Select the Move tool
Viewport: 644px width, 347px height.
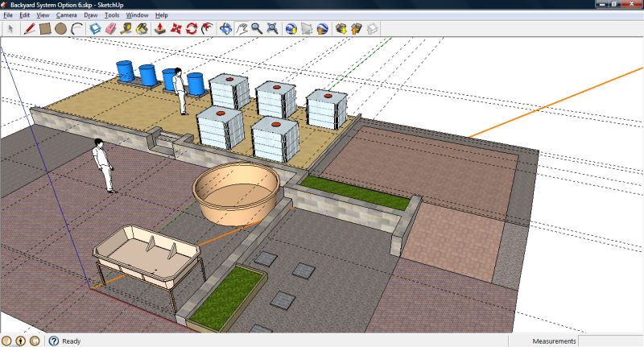click(176, 29)
